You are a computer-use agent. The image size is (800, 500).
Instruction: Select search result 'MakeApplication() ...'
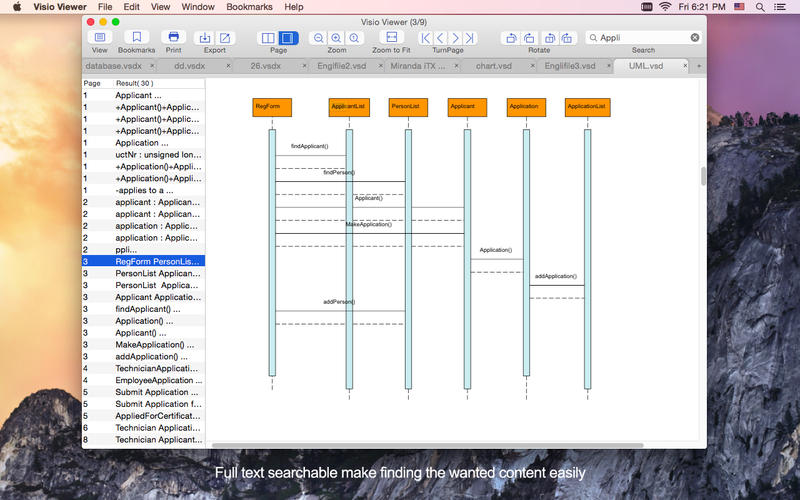(143, 344)
